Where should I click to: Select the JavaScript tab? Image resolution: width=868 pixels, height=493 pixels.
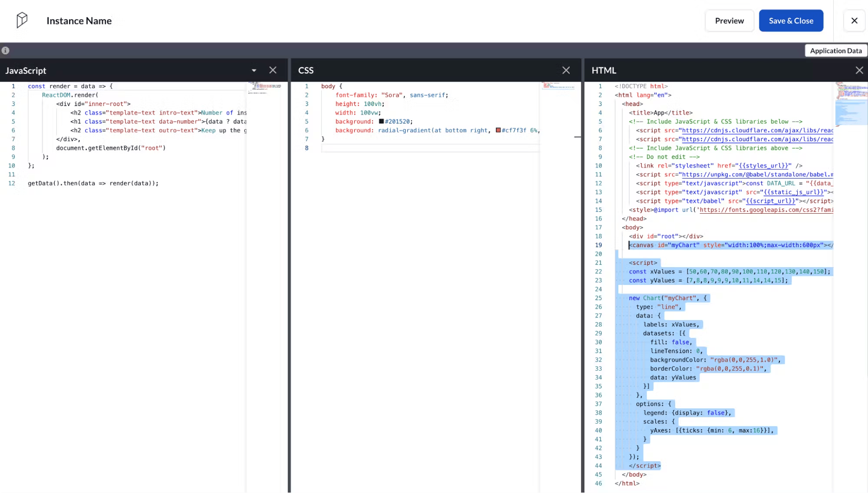pyautogui.click(x=26, y=70)
